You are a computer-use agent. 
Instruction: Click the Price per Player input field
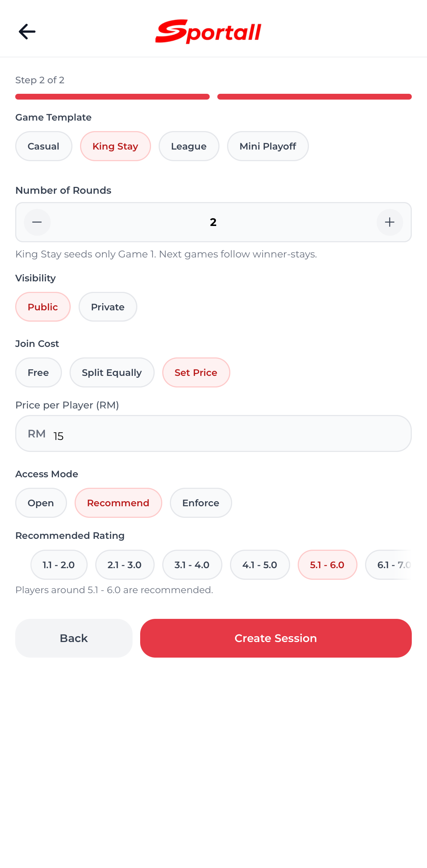coord(213,433)
